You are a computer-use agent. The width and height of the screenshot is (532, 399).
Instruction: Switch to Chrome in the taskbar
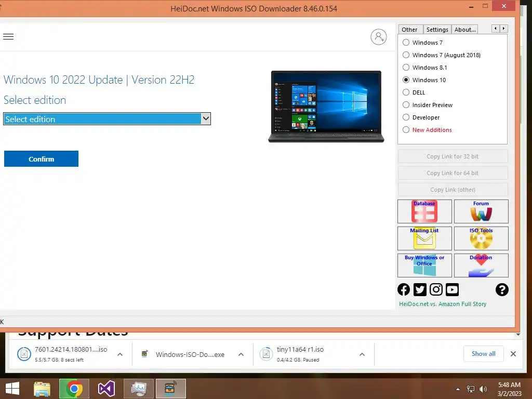click(74, 389)
